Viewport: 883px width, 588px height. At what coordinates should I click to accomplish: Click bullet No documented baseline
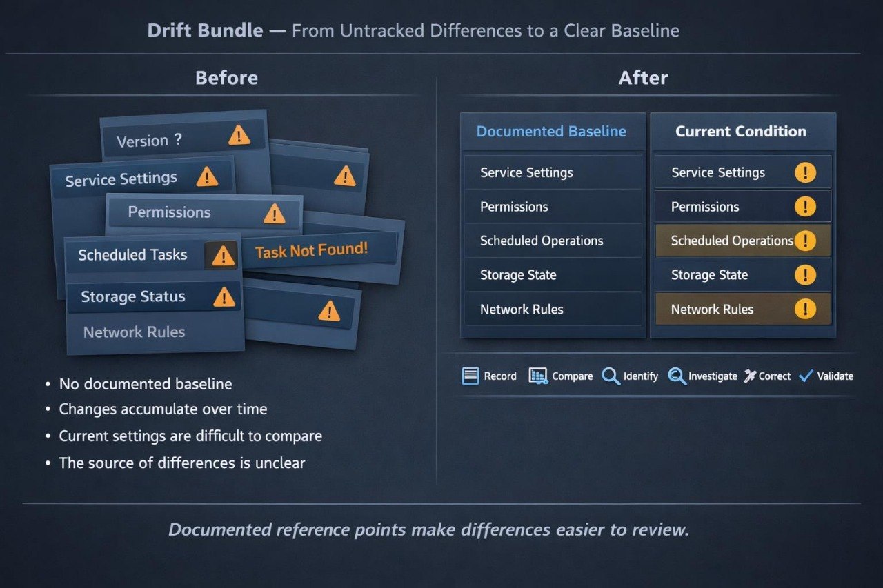tap(145, 384)
